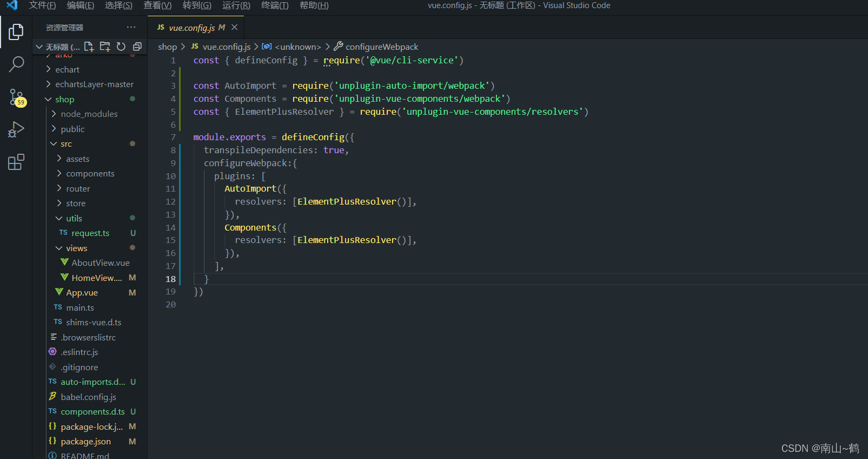This screenshot has width=868, height=459.
Task: Expand the echart folder
Action: coord(49,69)
